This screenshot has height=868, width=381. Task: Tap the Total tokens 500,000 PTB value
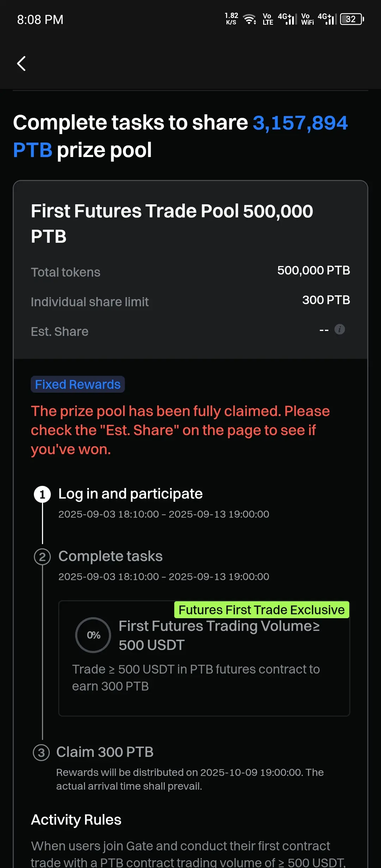tap(314, 270)
